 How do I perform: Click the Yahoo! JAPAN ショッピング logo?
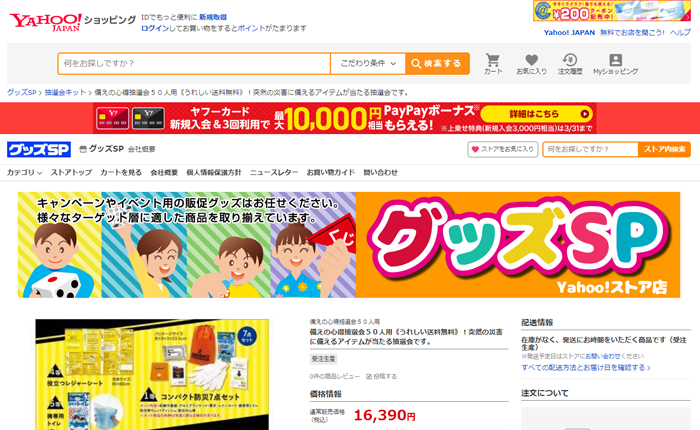click(x=73, y=21)
